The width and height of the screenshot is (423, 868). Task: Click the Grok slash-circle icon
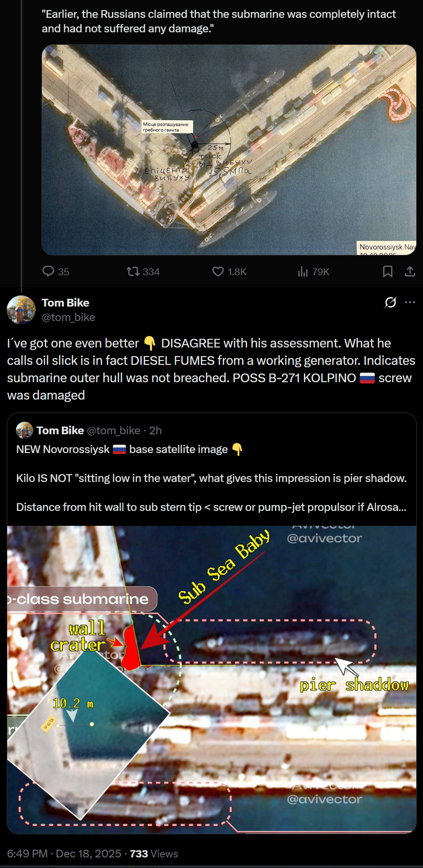[390, 302]
